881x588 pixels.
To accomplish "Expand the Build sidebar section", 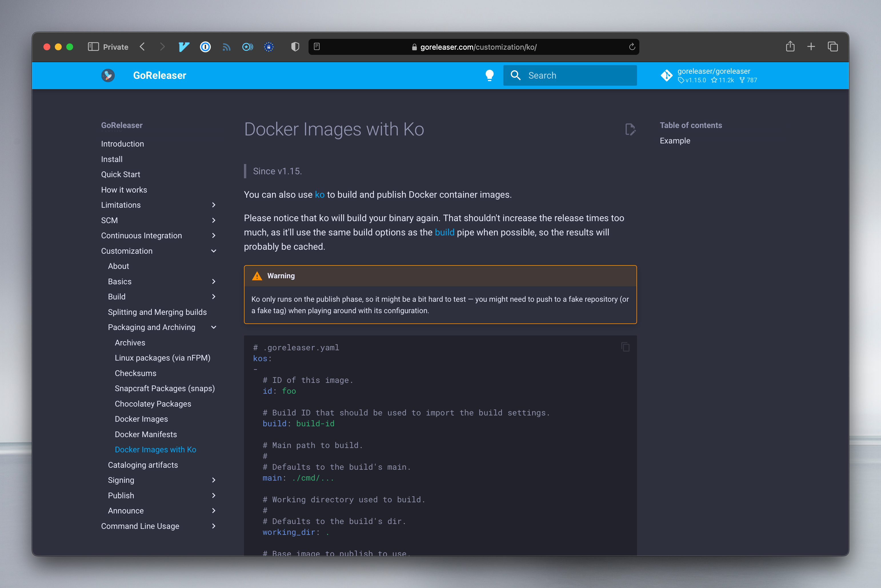I will pos(214,297).
